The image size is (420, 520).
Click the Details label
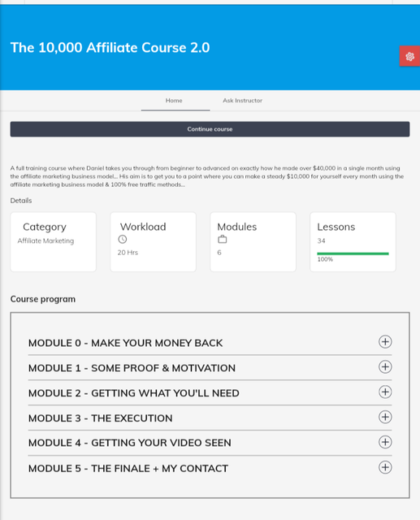click(x=21, y=201)
